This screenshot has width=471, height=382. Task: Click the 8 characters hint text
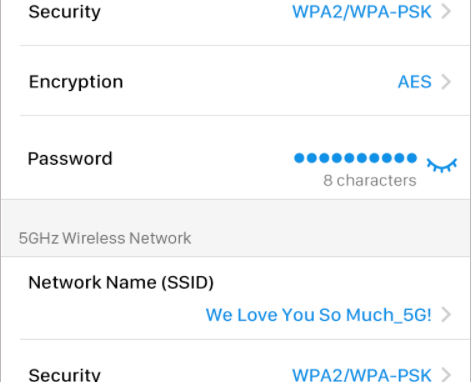[x=370, y=180]
